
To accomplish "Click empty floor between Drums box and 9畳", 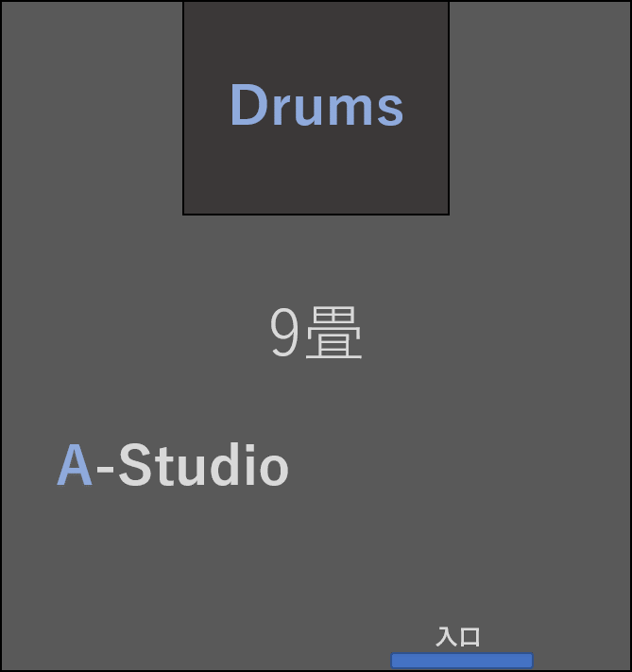I will pos(316,259).
